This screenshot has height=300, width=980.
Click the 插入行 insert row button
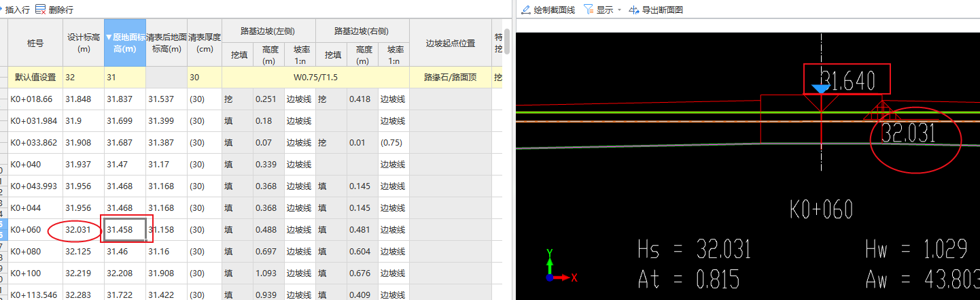point(15,10)
